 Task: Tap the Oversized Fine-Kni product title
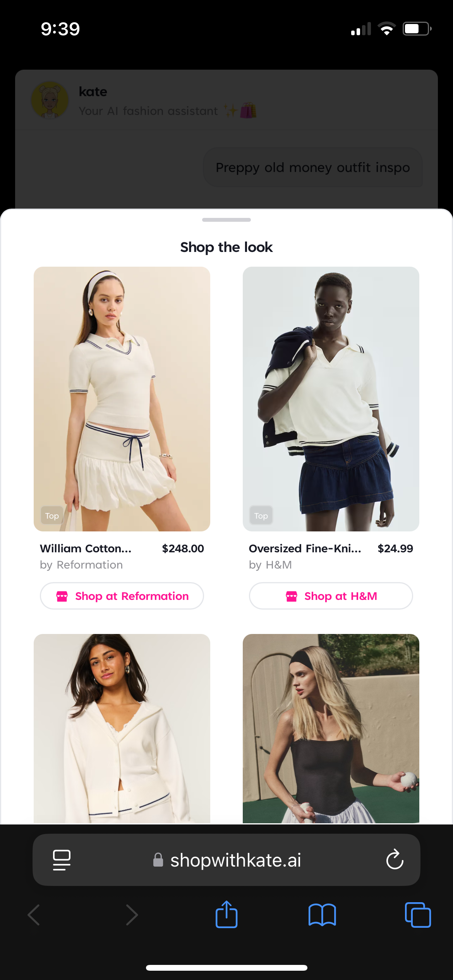[x=305, y=548]
